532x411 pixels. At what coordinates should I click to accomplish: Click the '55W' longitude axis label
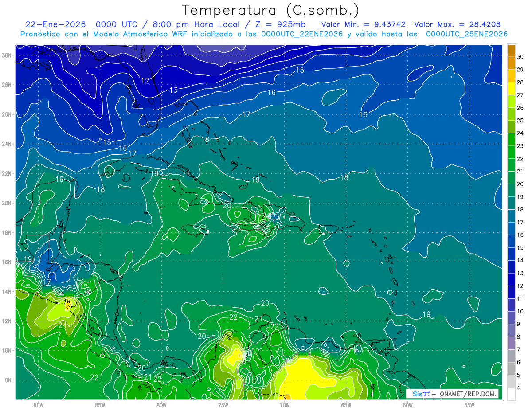tap(469, 406)
